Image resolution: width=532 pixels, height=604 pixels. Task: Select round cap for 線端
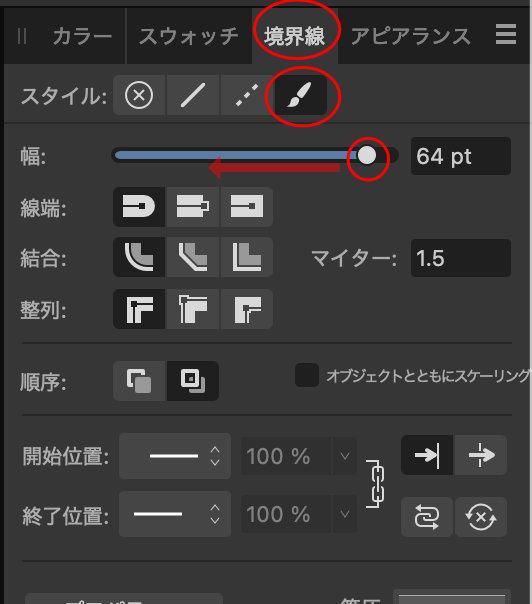coord(139,207)
